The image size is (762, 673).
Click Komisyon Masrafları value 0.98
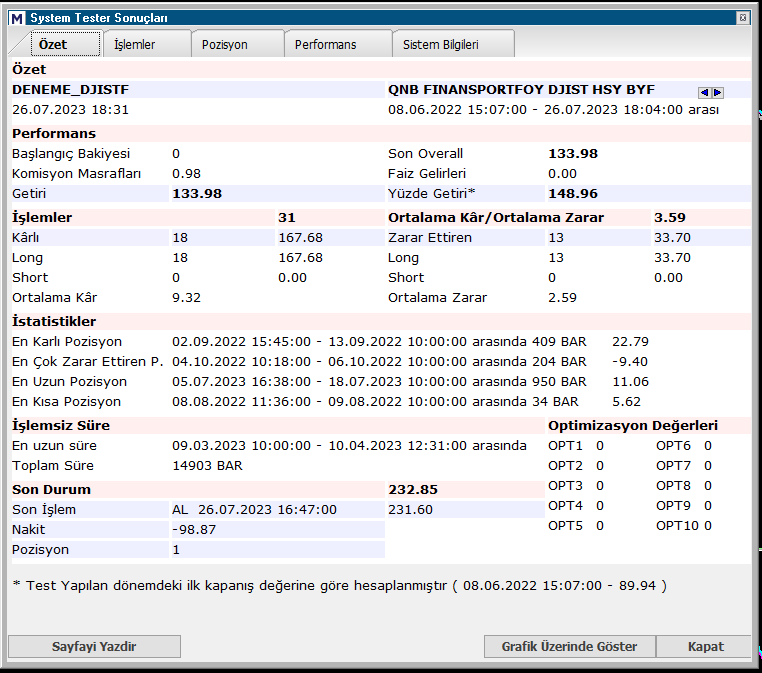coord(186,173)
